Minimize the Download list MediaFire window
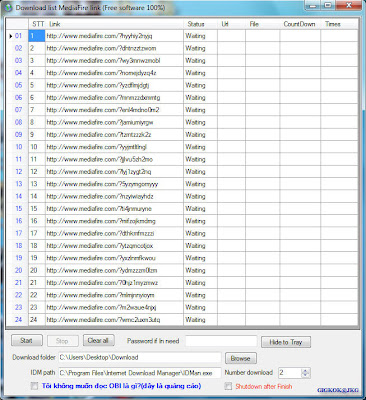 click(x=313, y=5)
